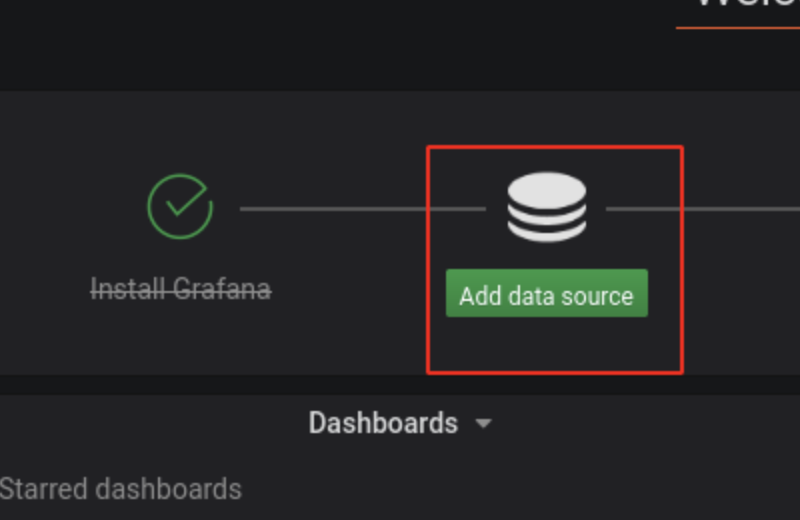Click the Dashboards panel title text
800x520 pixels.
point(383,423)
